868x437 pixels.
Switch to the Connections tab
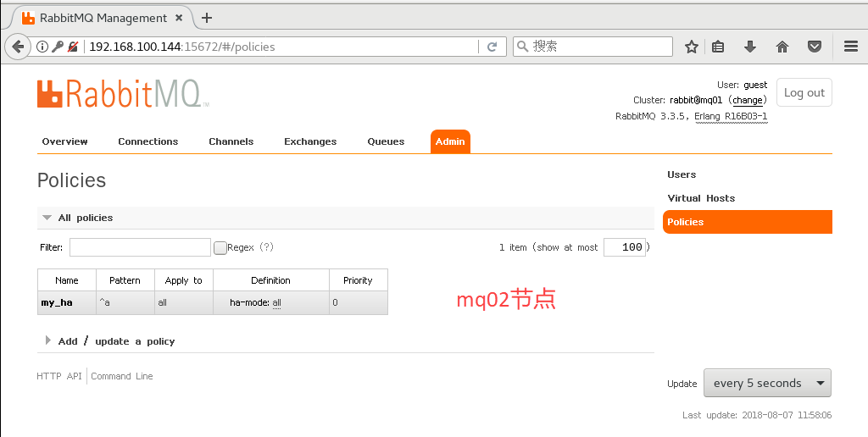147,141
